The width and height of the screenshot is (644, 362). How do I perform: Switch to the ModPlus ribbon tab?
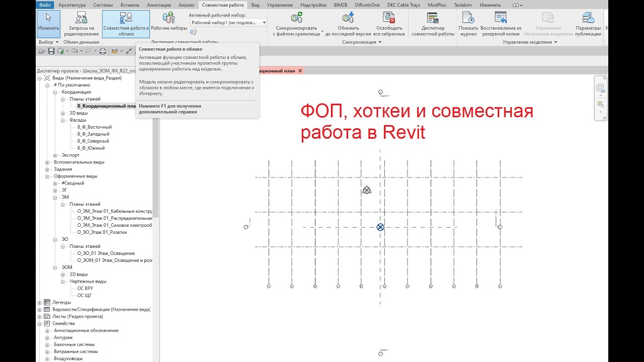[x=437, y=5]
